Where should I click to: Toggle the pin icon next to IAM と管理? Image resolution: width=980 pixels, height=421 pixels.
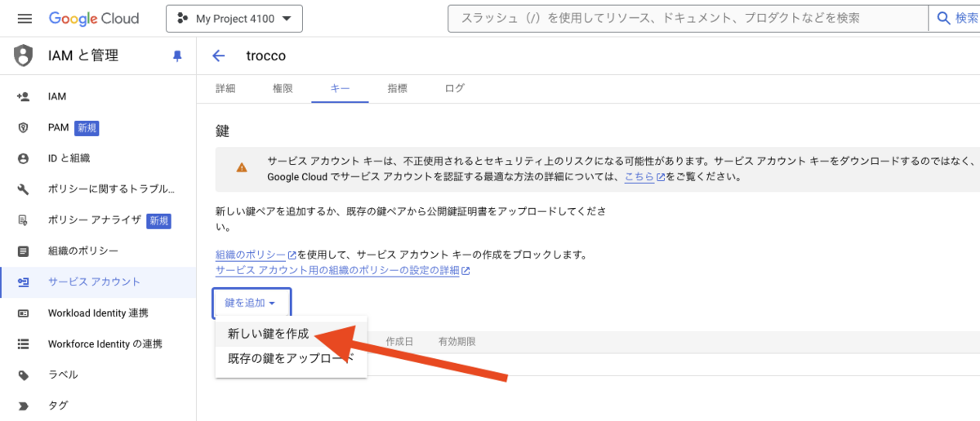click(x=177, y=56)
